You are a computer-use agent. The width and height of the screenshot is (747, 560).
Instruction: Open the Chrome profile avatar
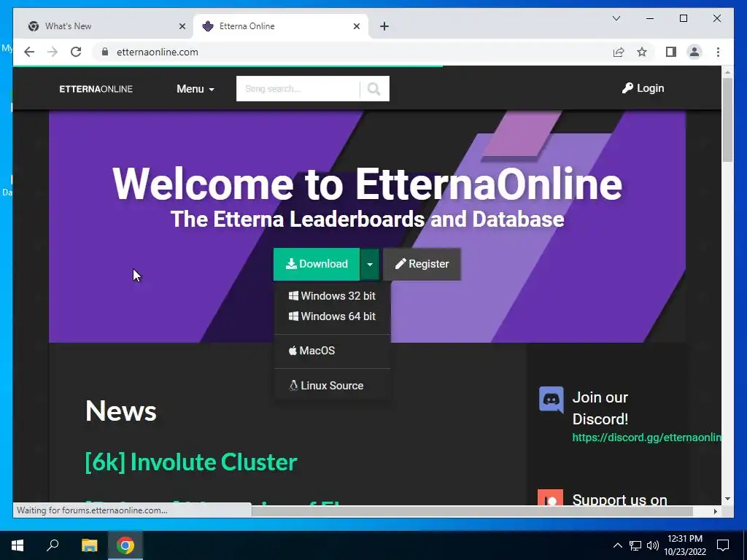coord(694,52)
